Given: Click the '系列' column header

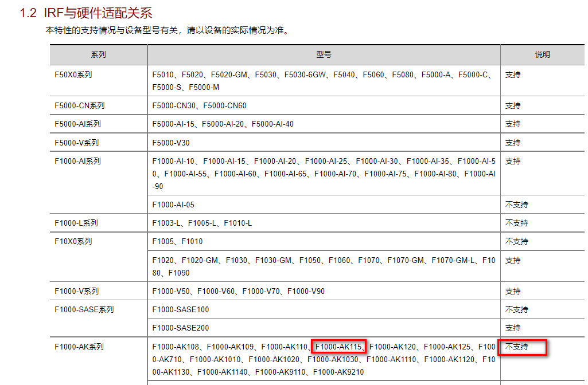Looking at the screenshot, I should click(98, 54).
